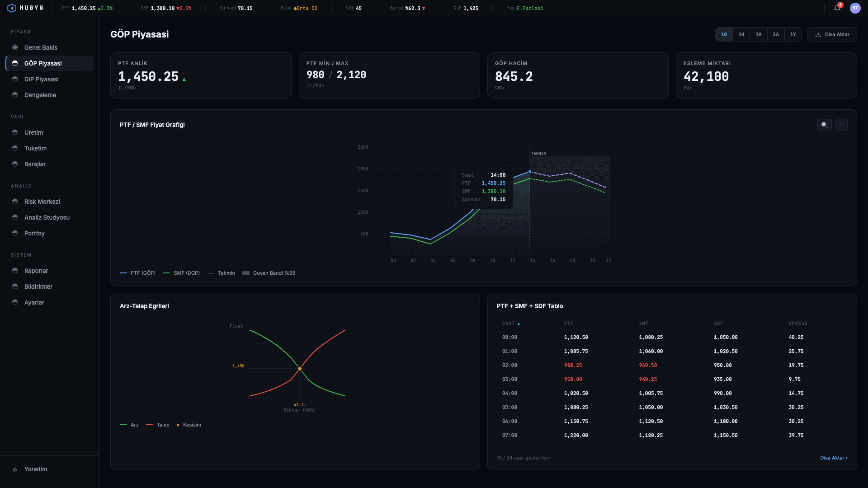The width and height of the screenshot is (868, 488).
Task: Click the chart zoom magnifier icon
Action: 824,125
